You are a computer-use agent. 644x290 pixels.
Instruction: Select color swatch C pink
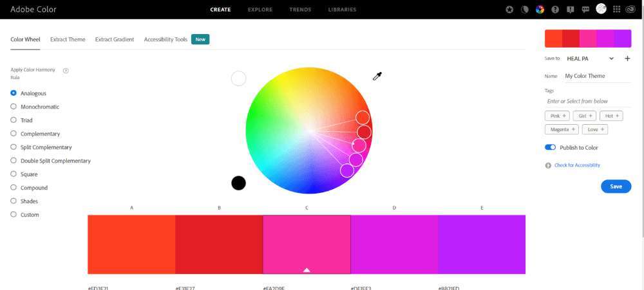[307, 244]
